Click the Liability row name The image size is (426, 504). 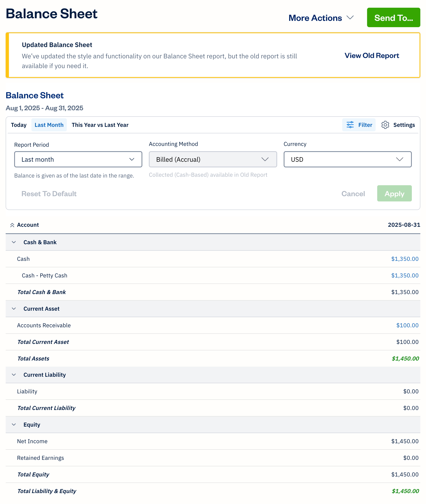[27, 391]
